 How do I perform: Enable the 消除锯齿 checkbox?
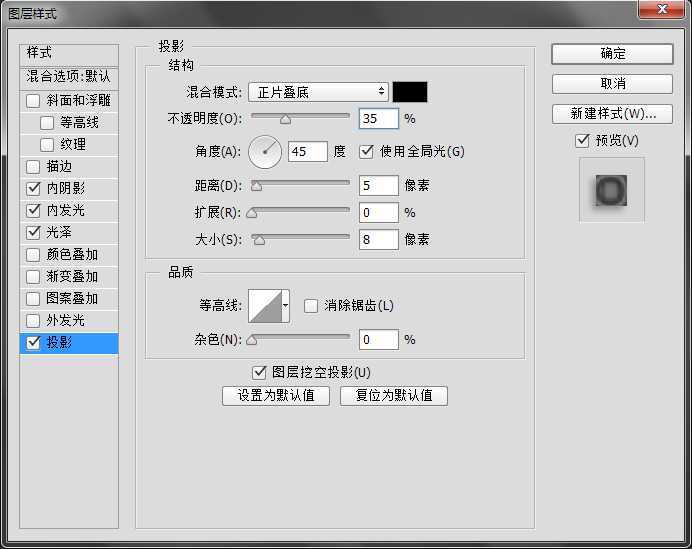(x=311, y=305)
